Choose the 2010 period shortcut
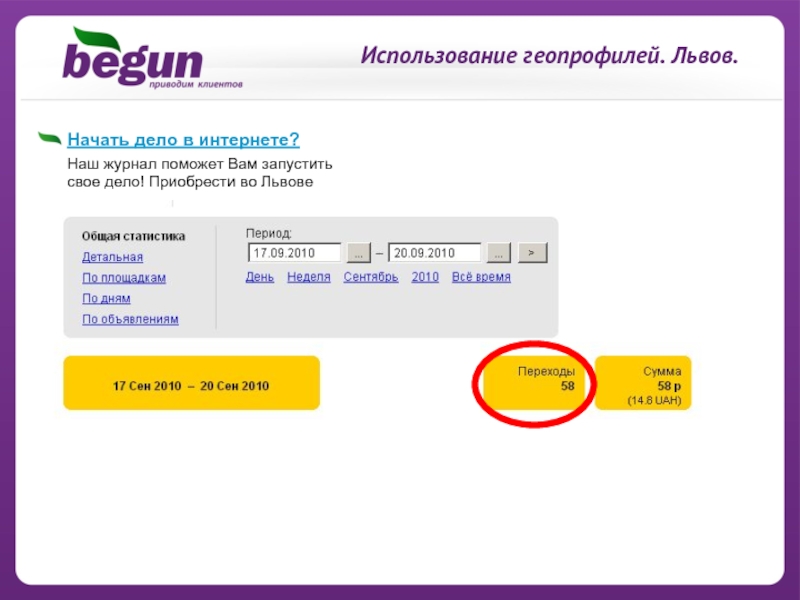This screenshot has height=600, width=800. point(425,277)
